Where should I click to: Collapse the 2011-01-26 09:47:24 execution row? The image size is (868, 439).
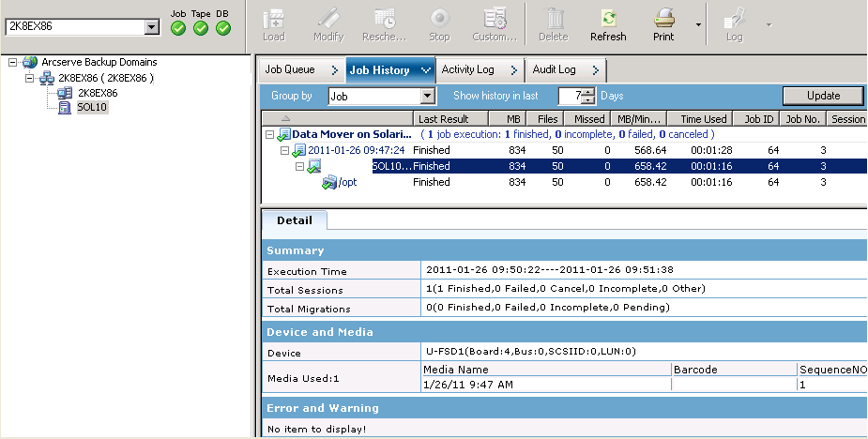coord(284,150)
